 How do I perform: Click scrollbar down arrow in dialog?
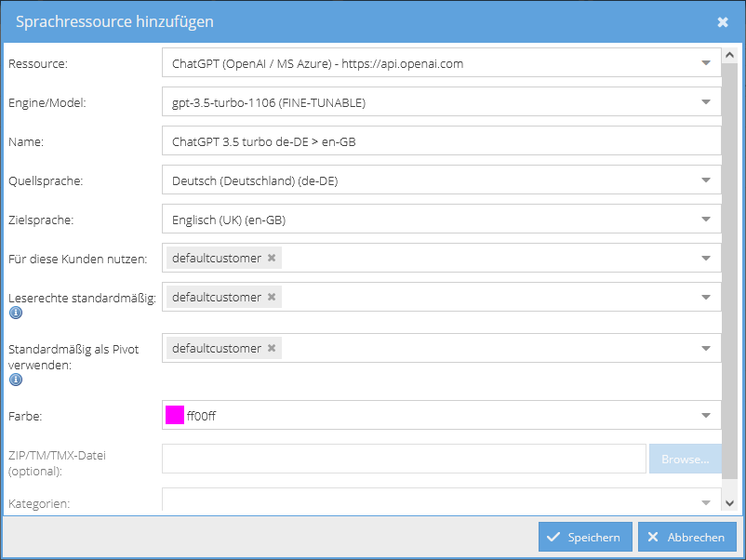point(729,503)
